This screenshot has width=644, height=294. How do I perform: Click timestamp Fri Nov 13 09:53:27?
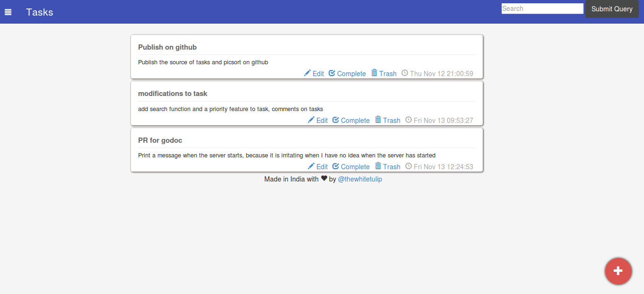coord(444,121)
